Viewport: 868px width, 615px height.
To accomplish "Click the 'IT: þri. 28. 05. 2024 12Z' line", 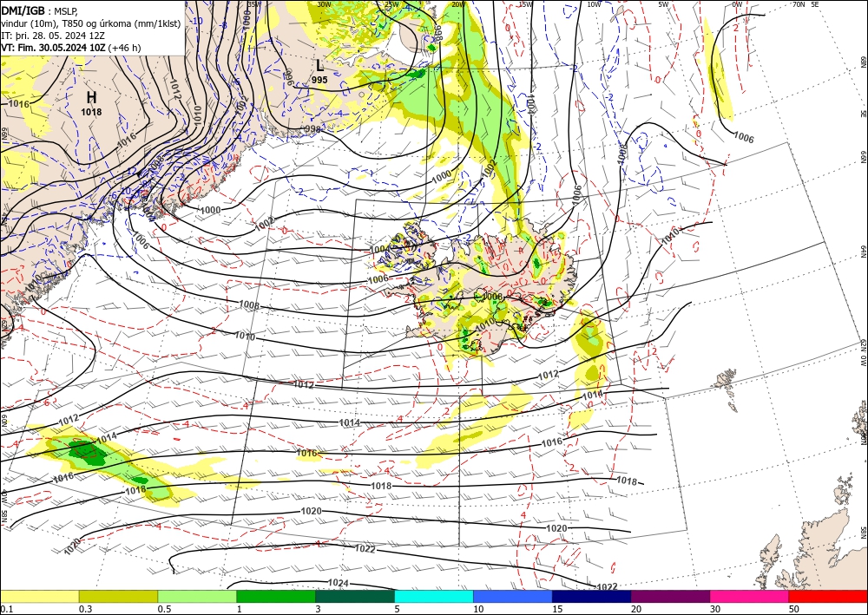I will pos(54,36).
